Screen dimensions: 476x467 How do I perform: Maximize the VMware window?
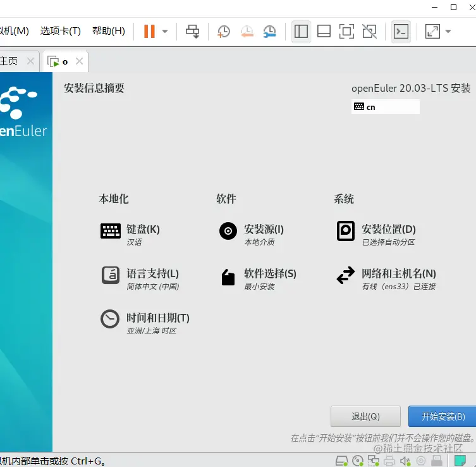[x=453, y=8]
